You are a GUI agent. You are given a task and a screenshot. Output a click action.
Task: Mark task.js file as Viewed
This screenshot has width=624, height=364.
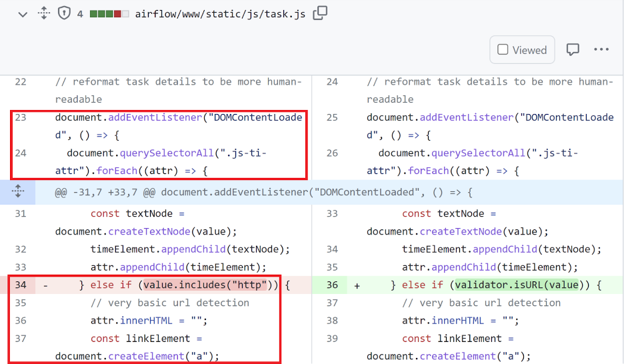click(522, 50)
